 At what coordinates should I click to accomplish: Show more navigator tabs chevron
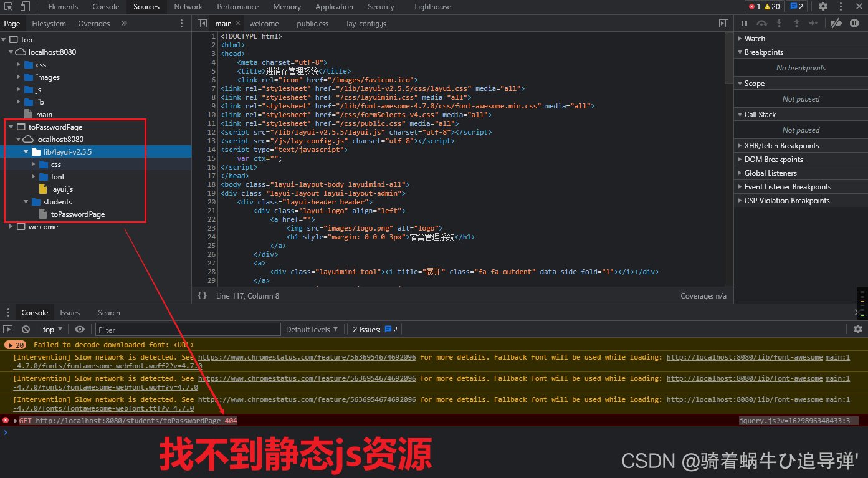point(124,24)
